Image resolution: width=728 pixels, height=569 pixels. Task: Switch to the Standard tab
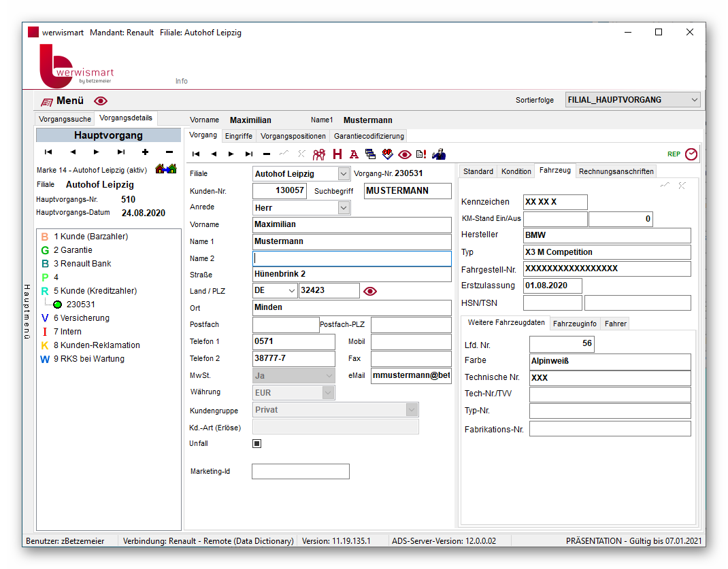tap(478, 171)
